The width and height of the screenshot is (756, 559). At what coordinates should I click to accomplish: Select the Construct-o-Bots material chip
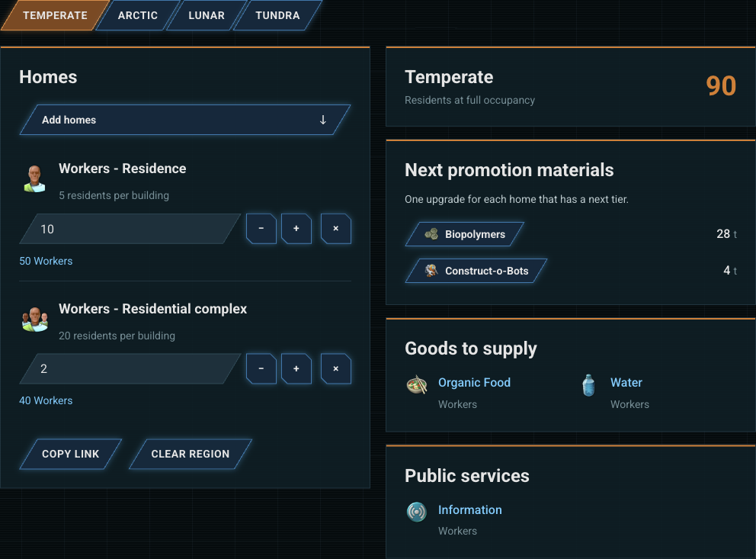(476, 271)
